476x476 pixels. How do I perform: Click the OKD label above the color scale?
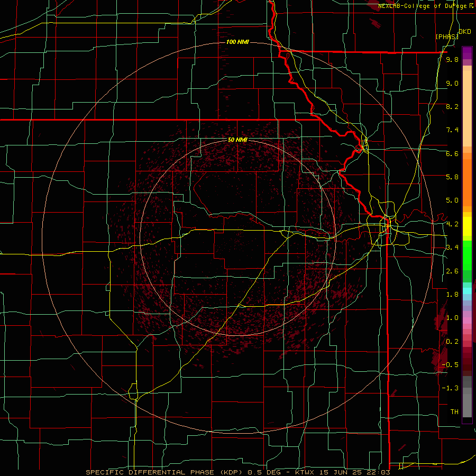click(465, 32)
